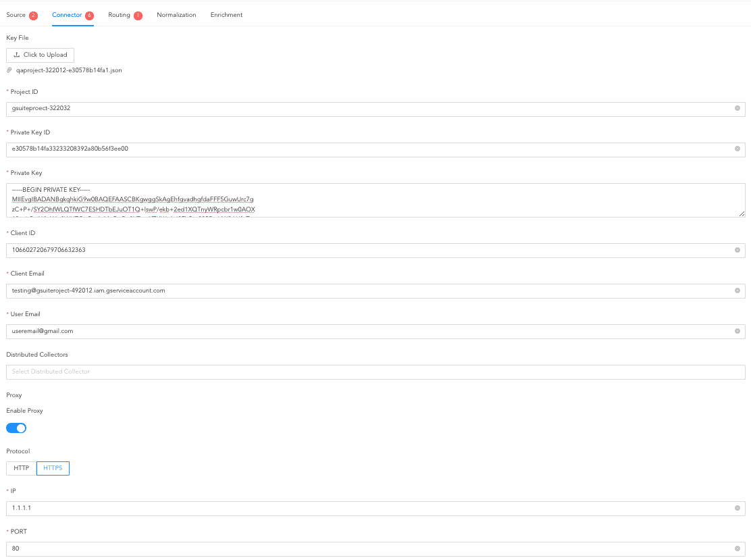Select the HTTP protocol option
This screenshot has height=560, width=751.
pyautogui.click(x=20, y=467)
